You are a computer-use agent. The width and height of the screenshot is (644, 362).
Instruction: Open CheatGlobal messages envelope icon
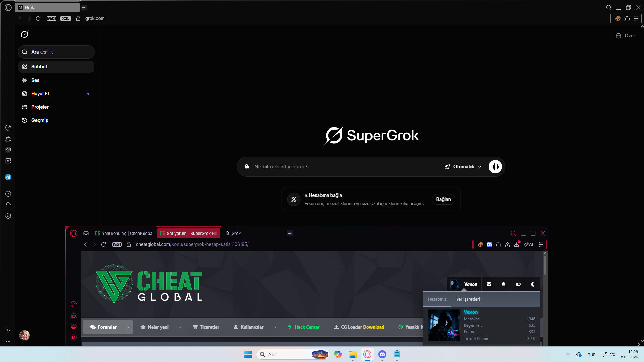(x=489, y=284)
